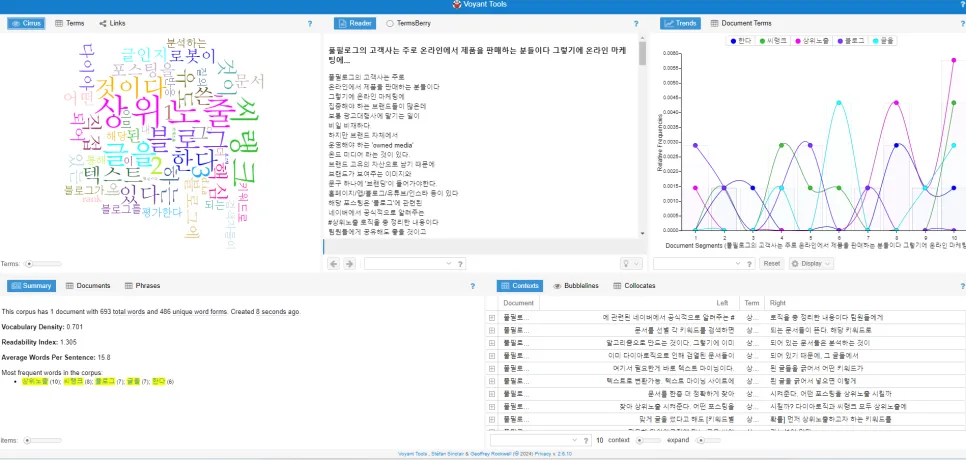The image size is (966, 460).
Task: Select the Reader tab
Action: tap(355, 23)
